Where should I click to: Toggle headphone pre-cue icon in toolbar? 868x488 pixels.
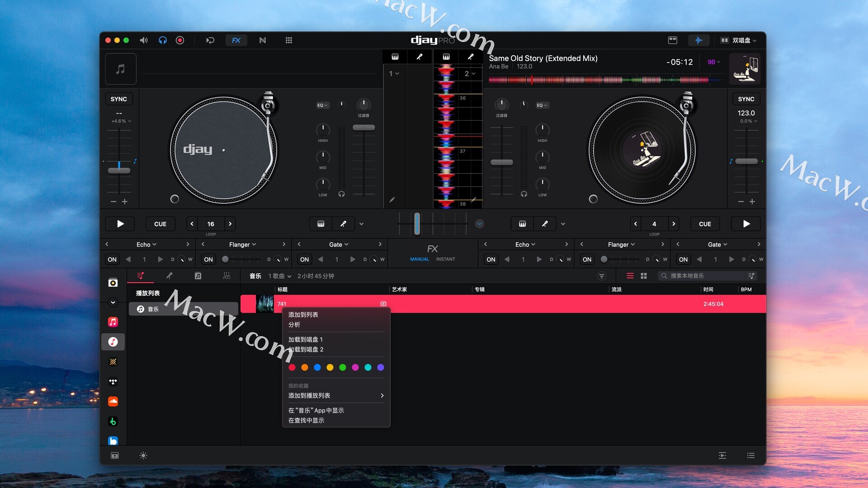coord(163,40)
